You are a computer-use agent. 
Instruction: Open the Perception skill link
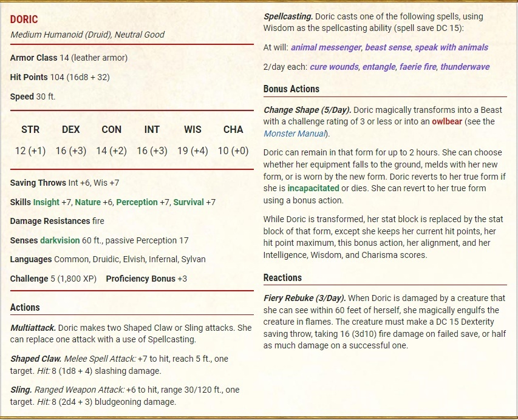[137, 202]
